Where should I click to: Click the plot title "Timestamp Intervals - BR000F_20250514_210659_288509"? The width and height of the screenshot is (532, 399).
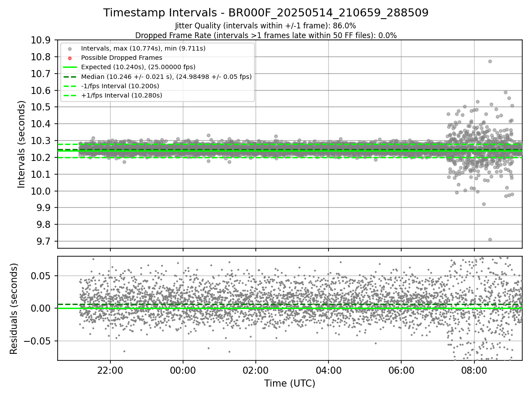[266, 13]
